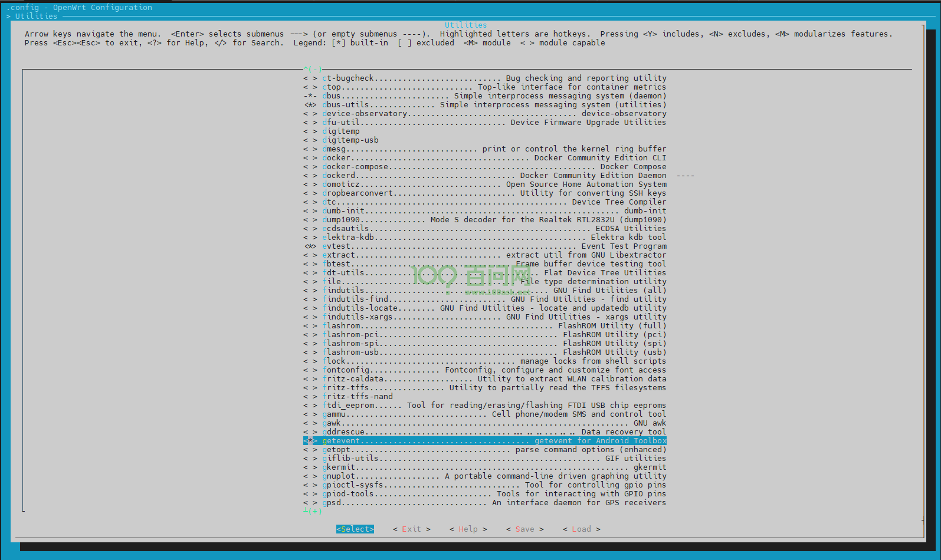Click the Select button
941x560 pixels.
(x=355, y=529)
